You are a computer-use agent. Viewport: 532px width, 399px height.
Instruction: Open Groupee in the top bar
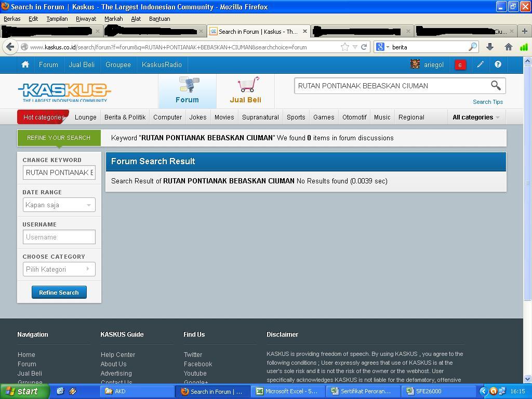pyautogui.click(x=118, y=64)
